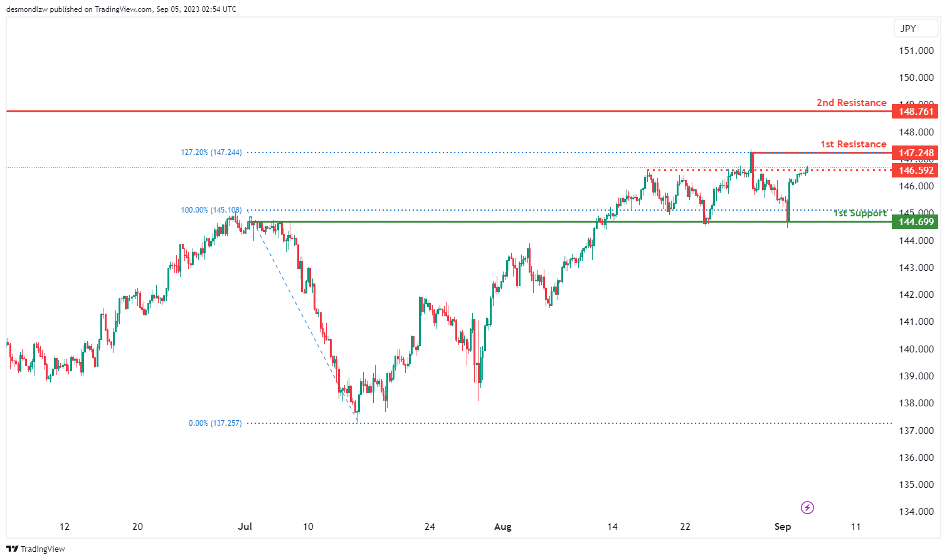Click the "1st Support" green label

click(859, 213)
